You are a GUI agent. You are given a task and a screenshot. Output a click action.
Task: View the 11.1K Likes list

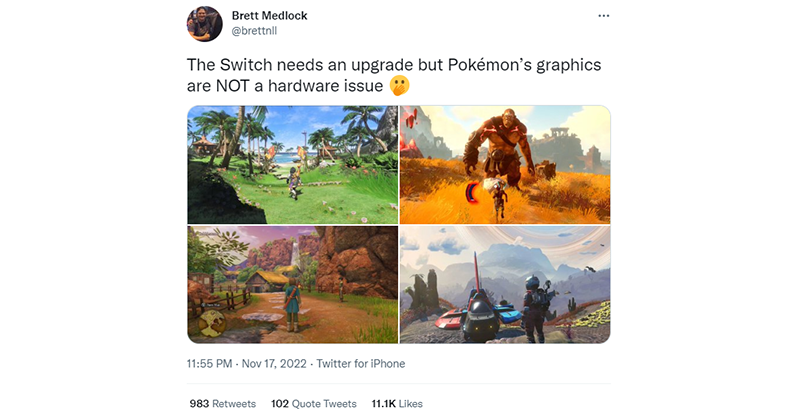tap(397, 404)
